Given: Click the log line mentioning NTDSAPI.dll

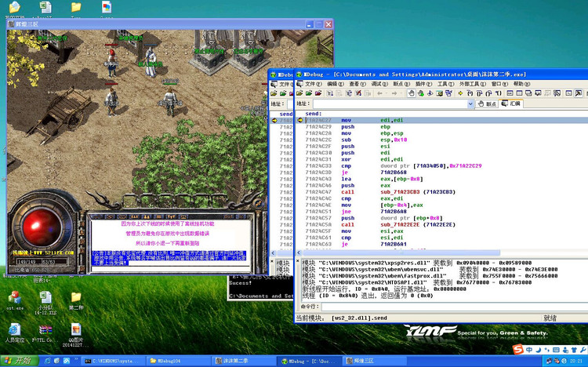Looking at the screenshot, I should coord(416,282).
